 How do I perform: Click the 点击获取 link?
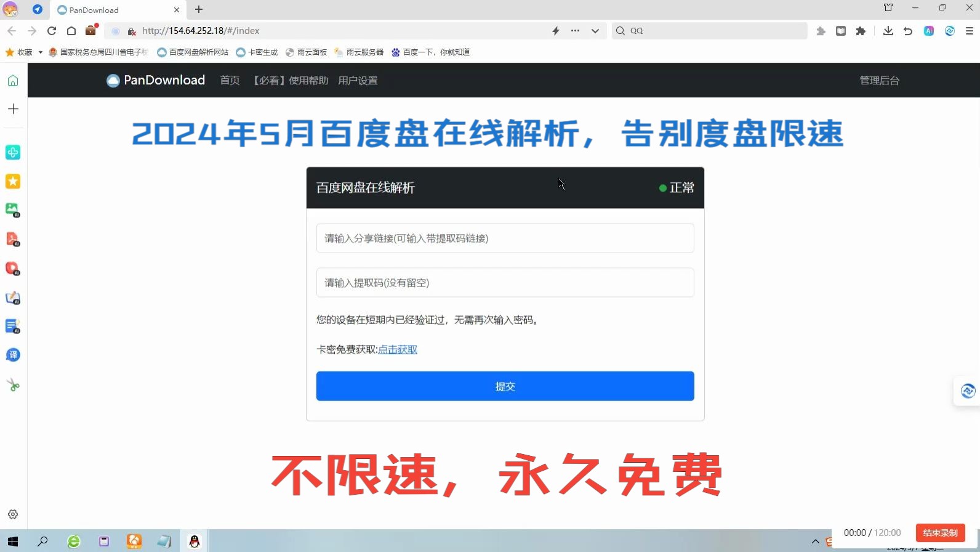tap(398, 349)
